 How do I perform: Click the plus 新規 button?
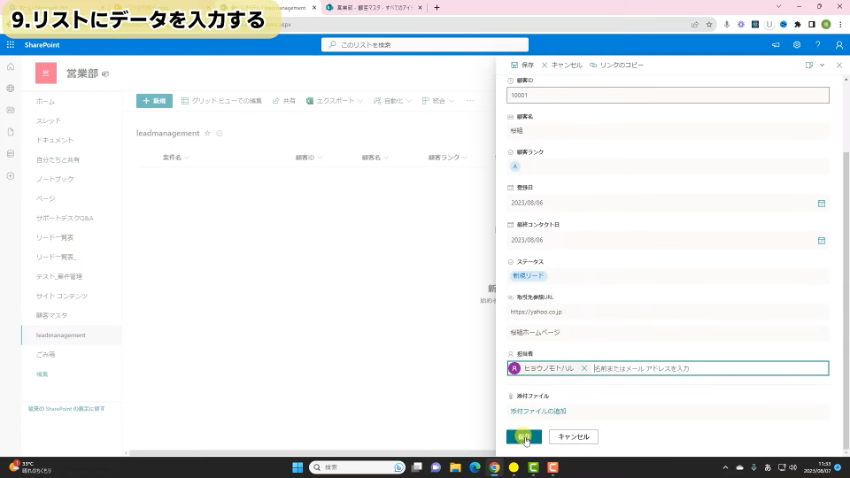(x=154, y=101)
